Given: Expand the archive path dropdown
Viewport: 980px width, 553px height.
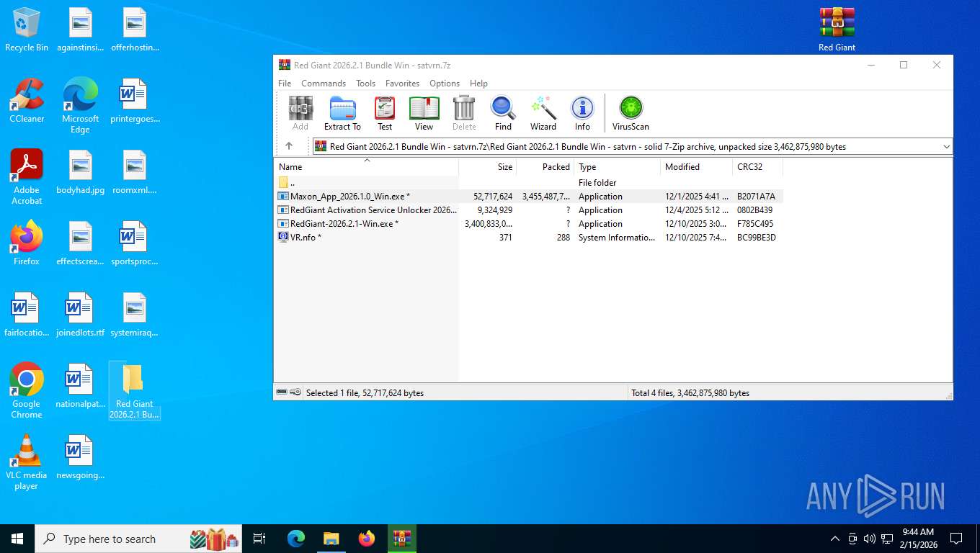Looking at the screenshot, I should (946, 146).
